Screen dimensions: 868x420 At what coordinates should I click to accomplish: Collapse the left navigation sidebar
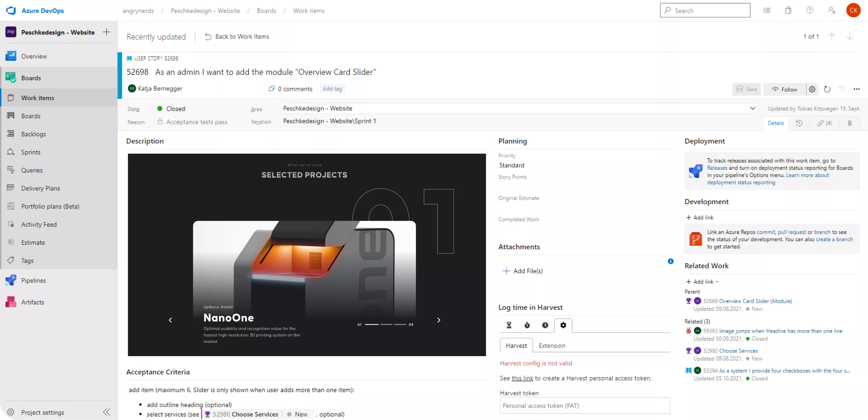click(x=106, y=412)
